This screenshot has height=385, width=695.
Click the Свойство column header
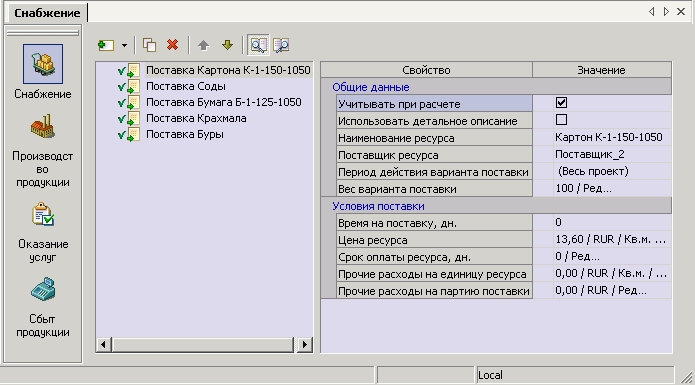(x=426, y=70)
